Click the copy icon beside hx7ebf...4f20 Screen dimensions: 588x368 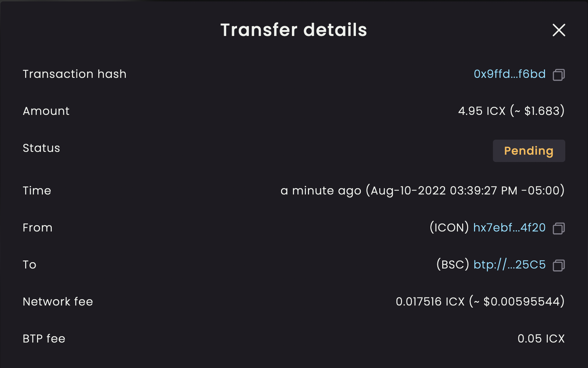[559, 228]
